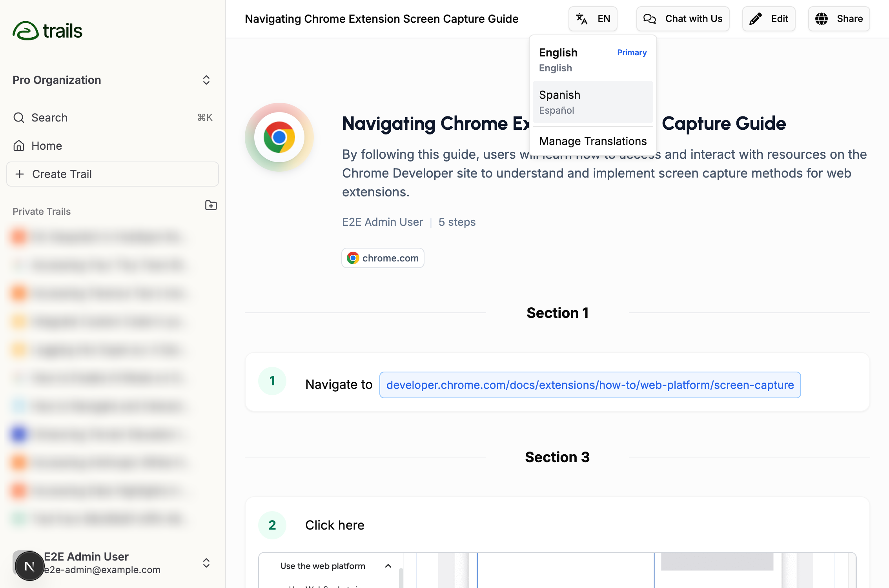Go to Home
This screenshot has height=588, width=889.
[112, 146]
